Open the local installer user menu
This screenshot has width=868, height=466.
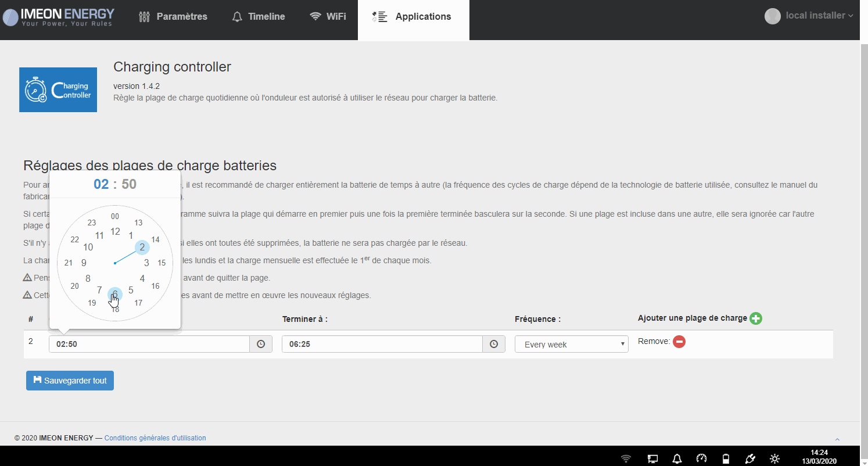809,16
